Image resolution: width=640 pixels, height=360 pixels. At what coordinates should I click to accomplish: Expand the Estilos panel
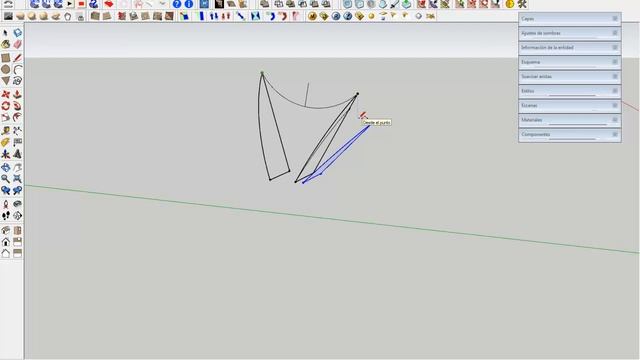click(x=570, y=91)
